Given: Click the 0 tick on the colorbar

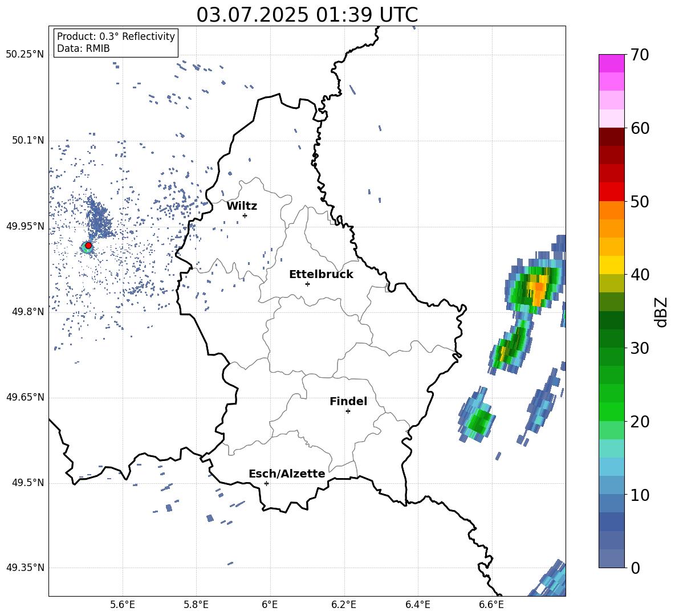Looking at the screenshot, I should (635, 568).
